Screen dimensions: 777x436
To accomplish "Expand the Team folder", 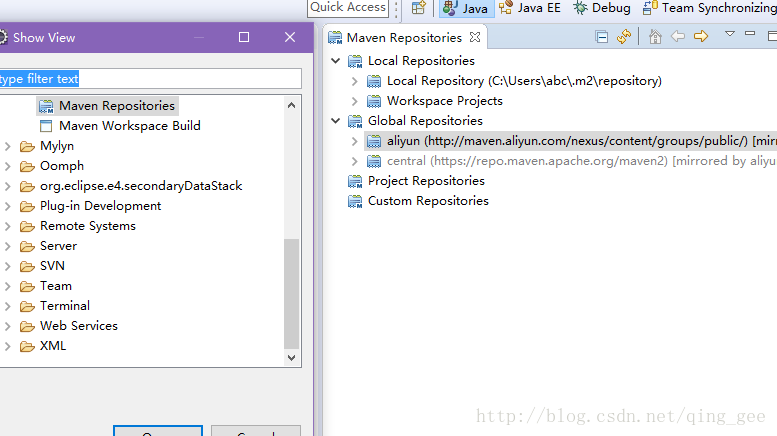I will pos(7,286).
